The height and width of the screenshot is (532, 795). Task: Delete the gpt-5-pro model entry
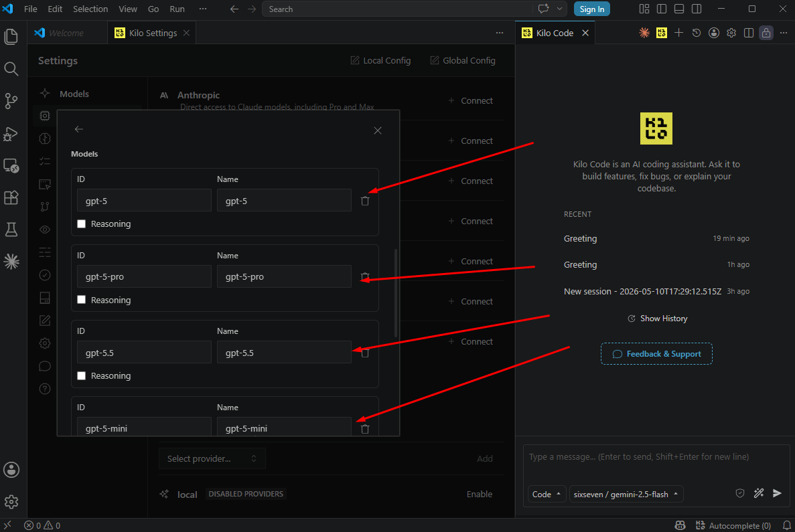(365, 277)
